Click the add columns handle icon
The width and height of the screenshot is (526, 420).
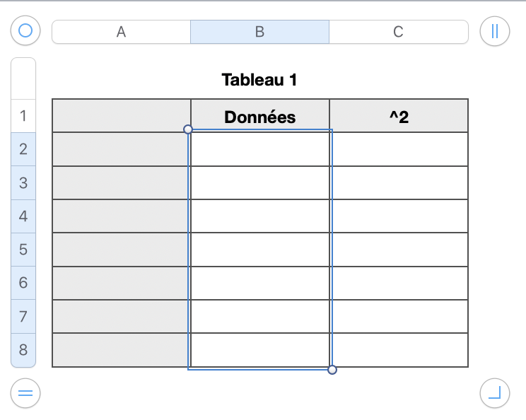click(x=494, y=30)
